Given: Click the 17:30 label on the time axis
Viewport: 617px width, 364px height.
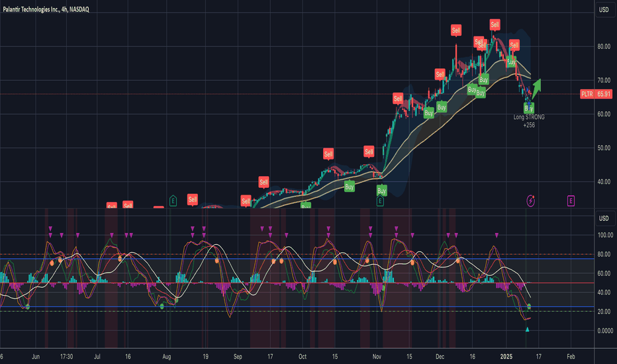Looking at the screenshot, I should click(x=66, y=357).
